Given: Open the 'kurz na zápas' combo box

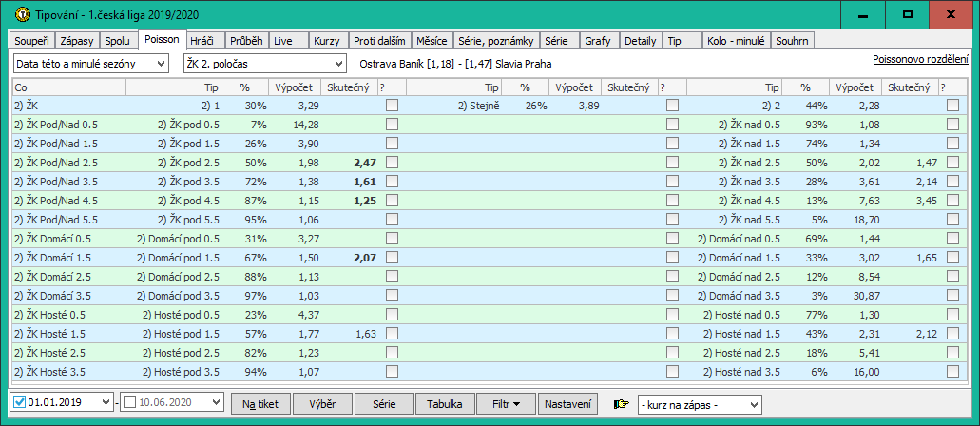Looking at the screenshot, I should click(699, 404).
